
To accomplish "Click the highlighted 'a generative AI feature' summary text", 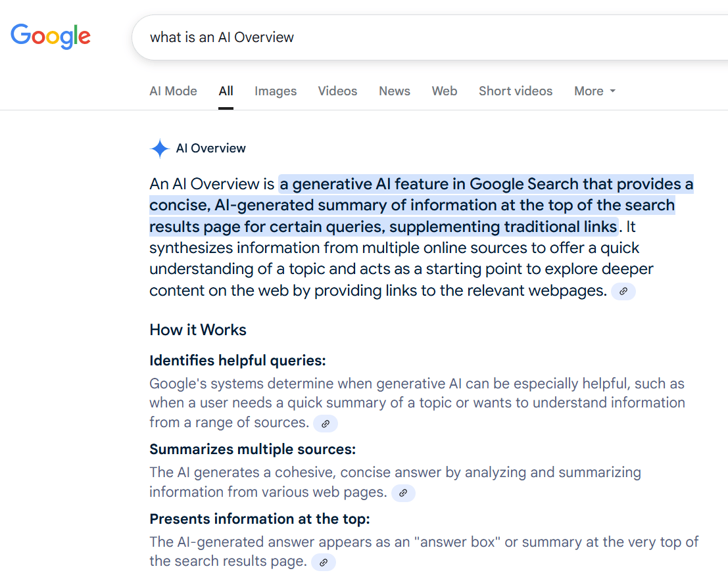I will (421, 205).
